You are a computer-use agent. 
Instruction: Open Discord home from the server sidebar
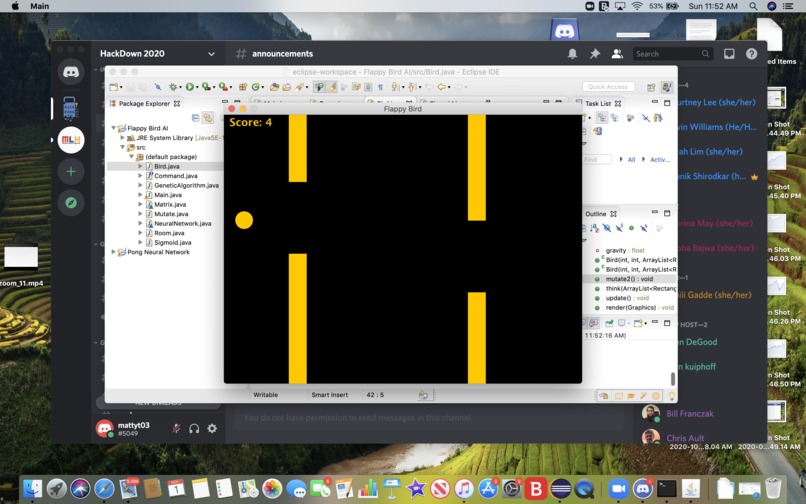pyautogui.click(x=71, y=71)
